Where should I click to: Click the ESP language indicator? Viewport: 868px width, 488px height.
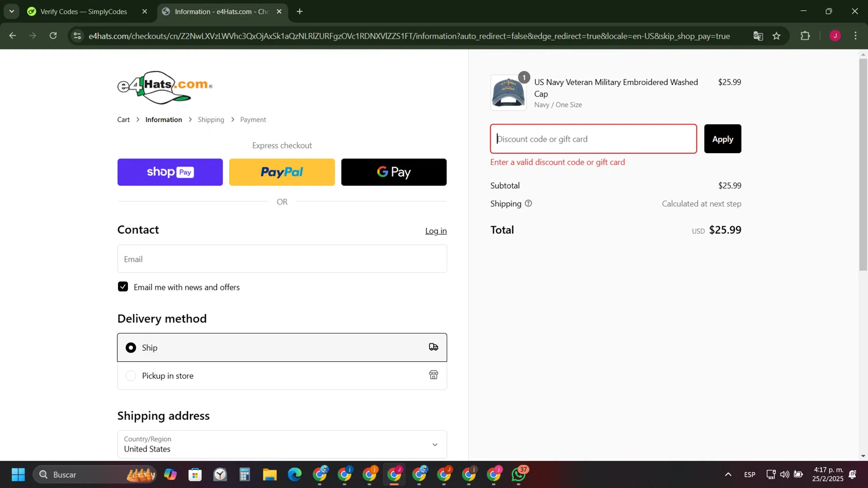750,475
